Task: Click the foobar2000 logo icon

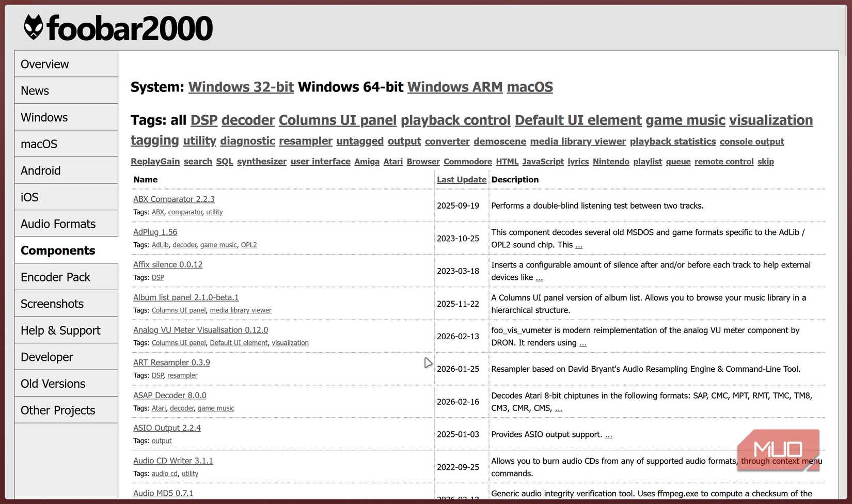Action: [32, 27]
